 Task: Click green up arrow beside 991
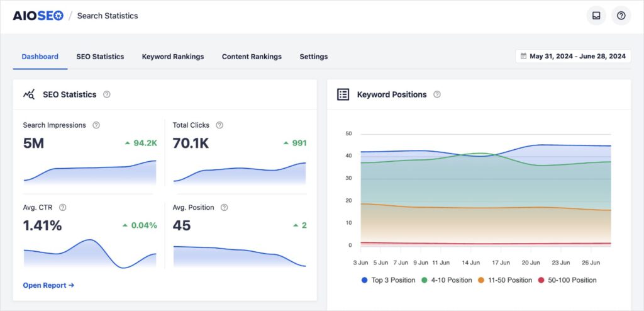pyautogui.click(x=286, y=143)
